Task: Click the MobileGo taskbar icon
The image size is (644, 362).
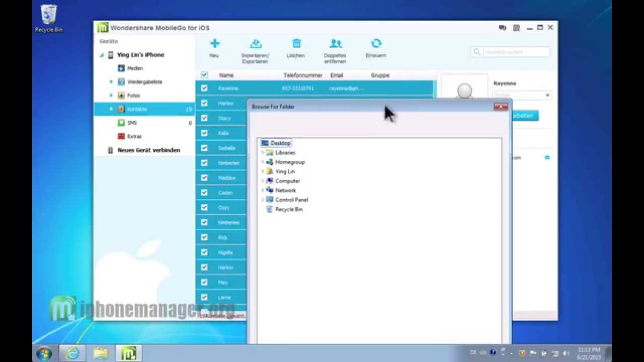Action: (129, 353)
